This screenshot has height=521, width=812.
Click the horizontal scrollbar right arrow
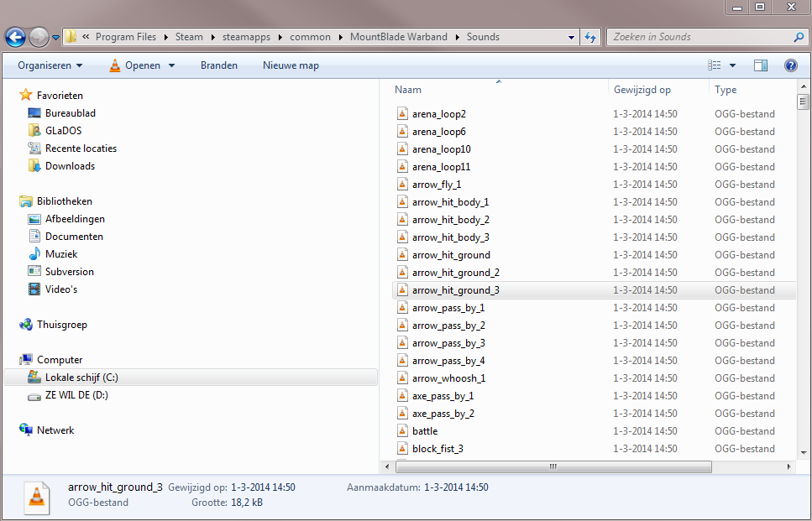pos(788,466)
